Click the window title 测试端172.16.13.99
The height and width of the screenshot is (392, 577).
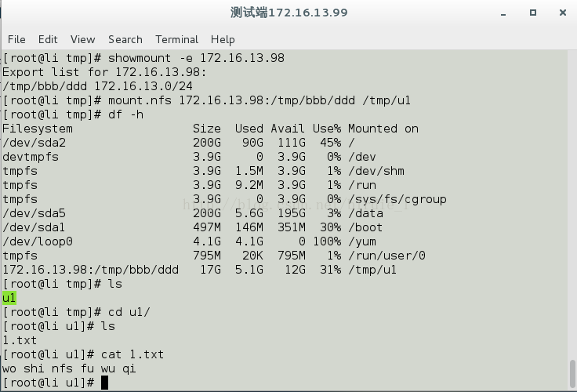click(x=288, y=13)
